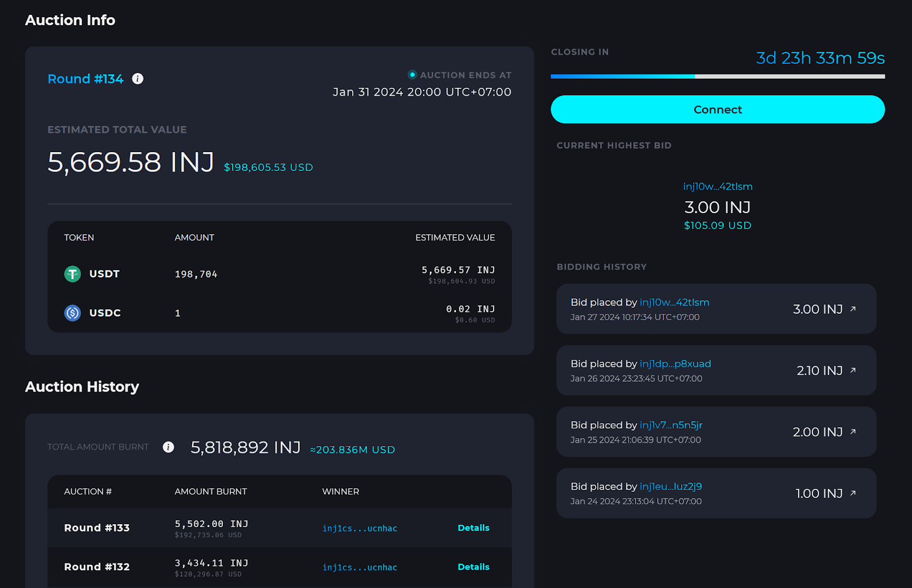912x588 pixels.
Task: Click the Jan 27 2024 10:17:34 bid timestamp
Action: click(x=635, y=317)
